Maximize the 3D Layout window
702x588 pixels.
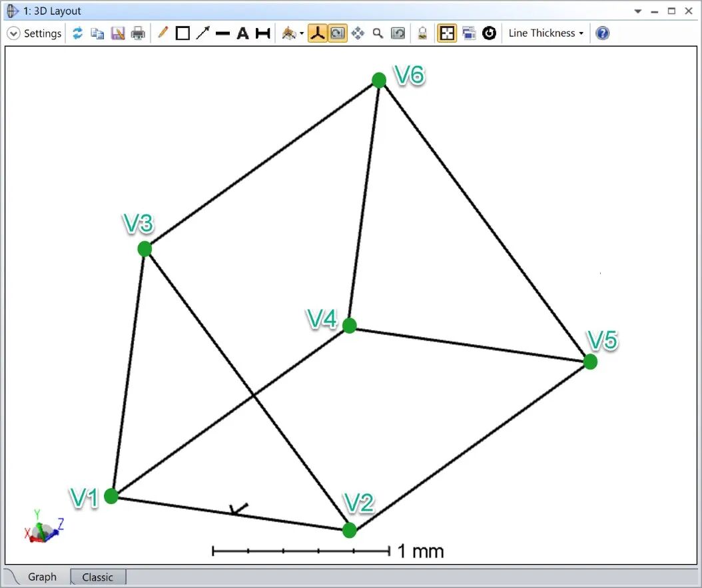(x=671, y=11)
